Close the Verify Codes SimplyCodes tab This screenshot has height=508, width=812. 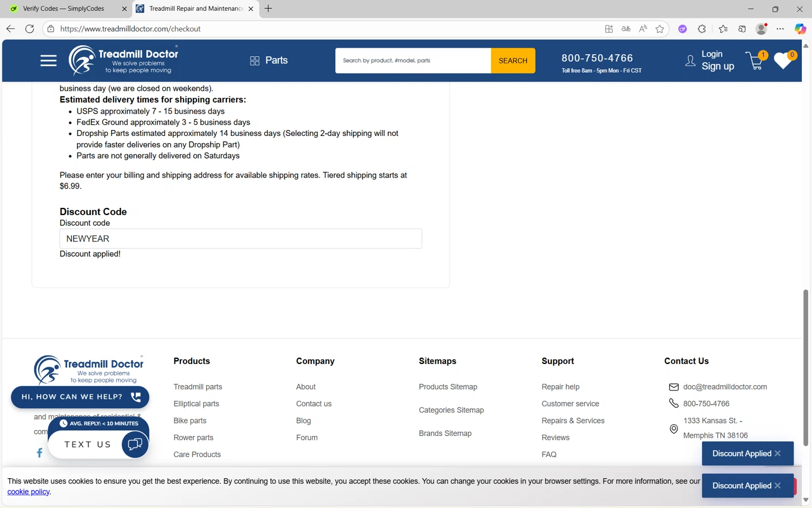pyautogui.click(x=124, y=9)
